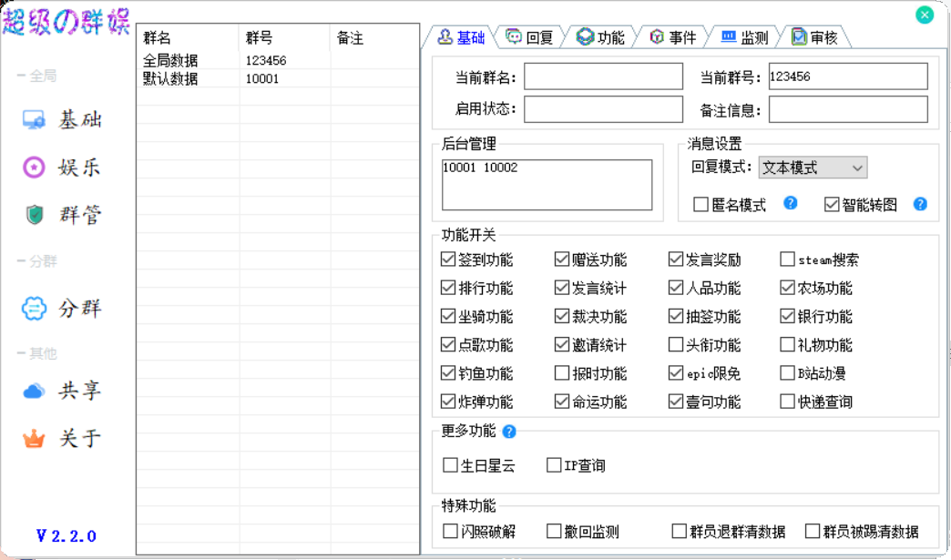The height and width of the screenshot is (560, 951).
Task: Click help icon beside 智能转图
Action: click(x=920, y=204)
